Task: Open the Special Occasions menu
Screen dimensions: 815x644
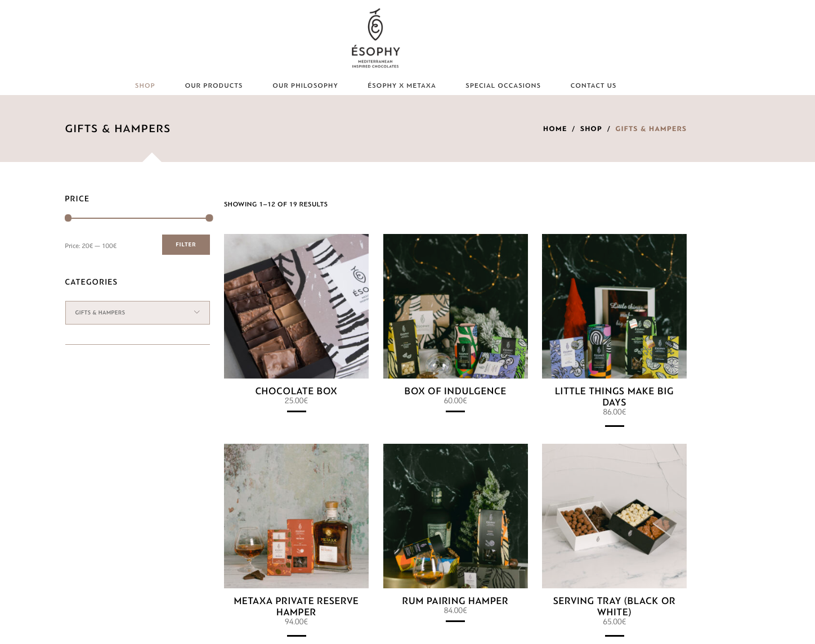Action: pos(503,85)
